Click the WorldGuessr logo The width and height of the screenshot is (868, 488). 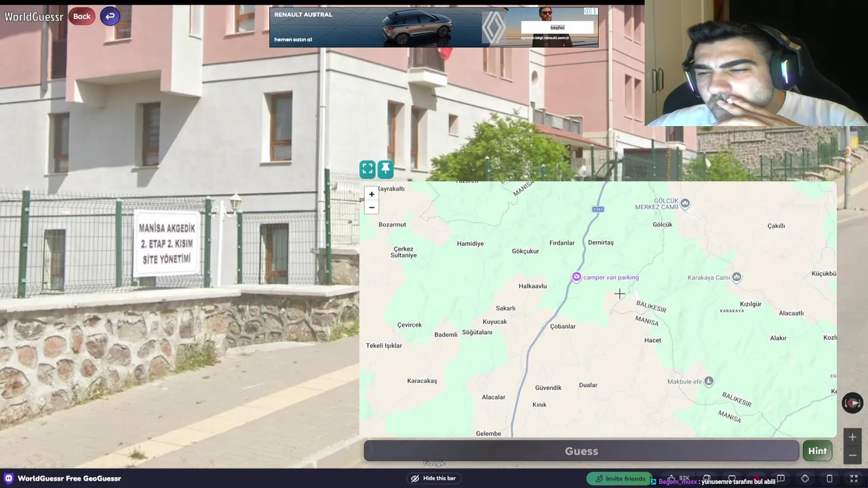(x=34, y=16)
